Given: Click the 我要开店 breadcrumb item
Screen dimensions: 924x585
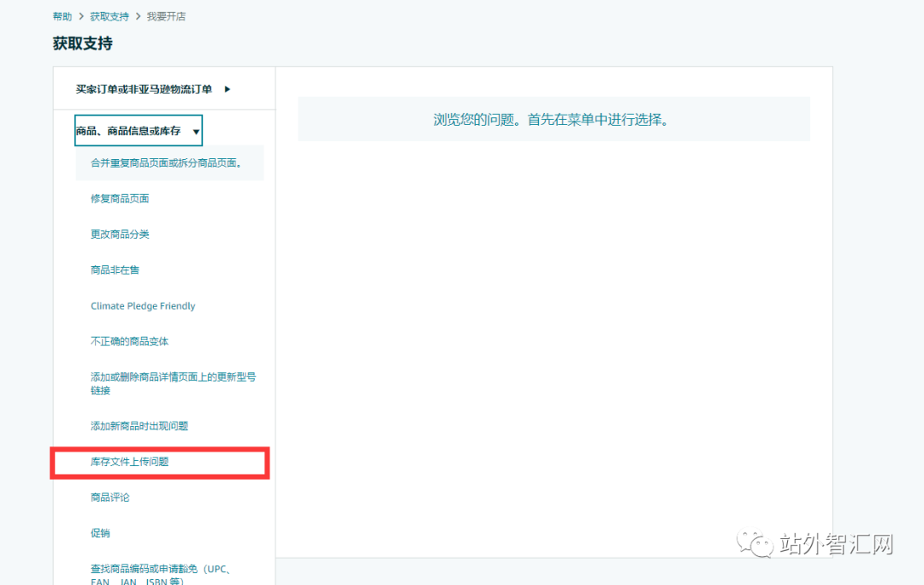Looking at the screenshot, I should 166,16.
